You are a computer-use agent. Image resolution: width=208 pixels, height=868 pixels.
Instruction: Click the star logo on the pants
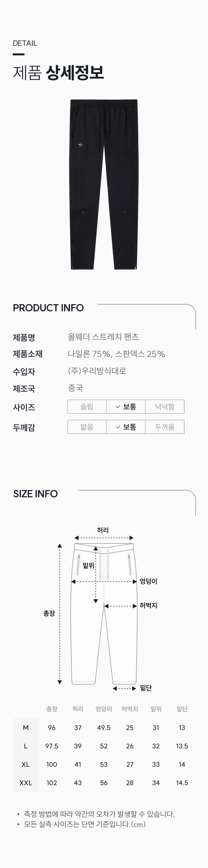[81, 145]
